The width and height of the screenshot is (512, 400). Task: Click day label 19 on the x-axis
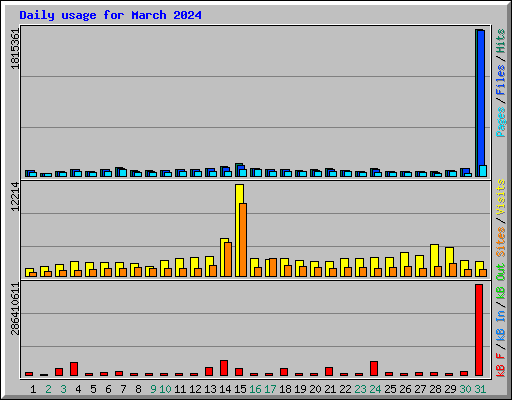click(300, 389)
